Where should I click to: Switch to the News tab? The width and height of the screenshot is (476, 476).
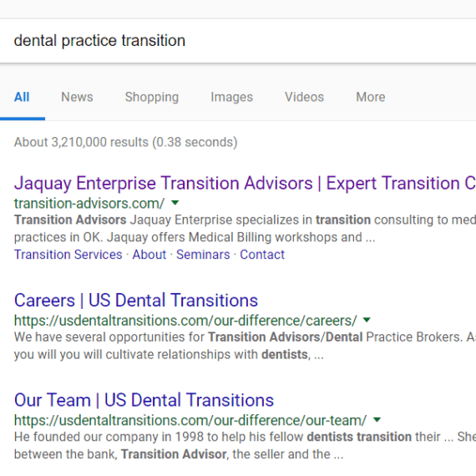click(77, 97)
